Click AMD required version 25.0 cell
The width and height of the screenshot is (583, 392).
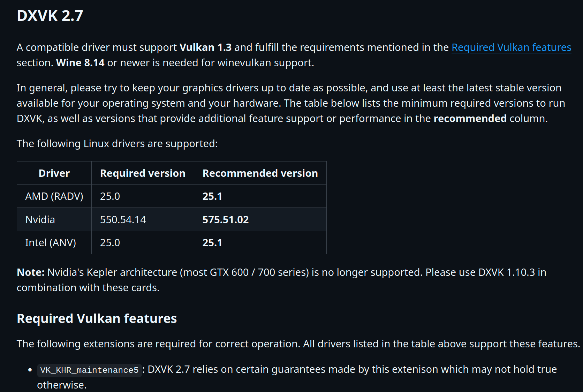point(110,196)
